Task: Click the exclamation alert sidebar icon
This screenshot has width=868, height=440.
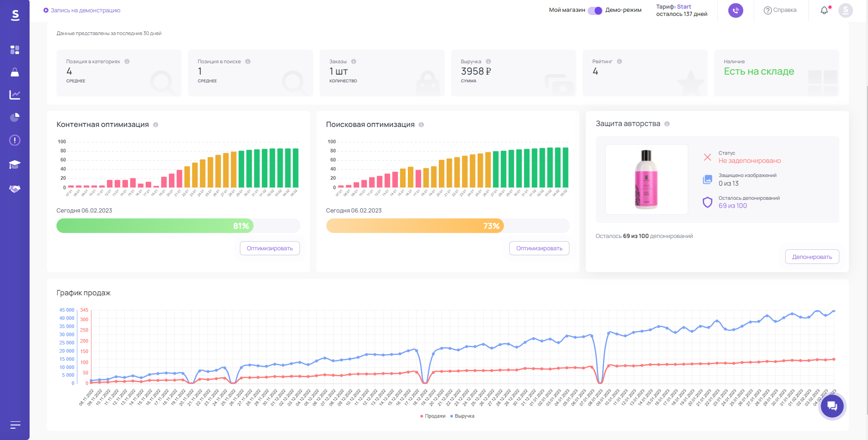Action: coord(15,140)
